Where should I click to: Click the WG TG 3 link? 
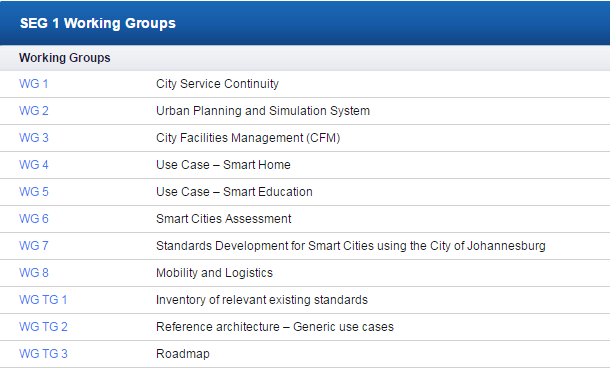43,354
